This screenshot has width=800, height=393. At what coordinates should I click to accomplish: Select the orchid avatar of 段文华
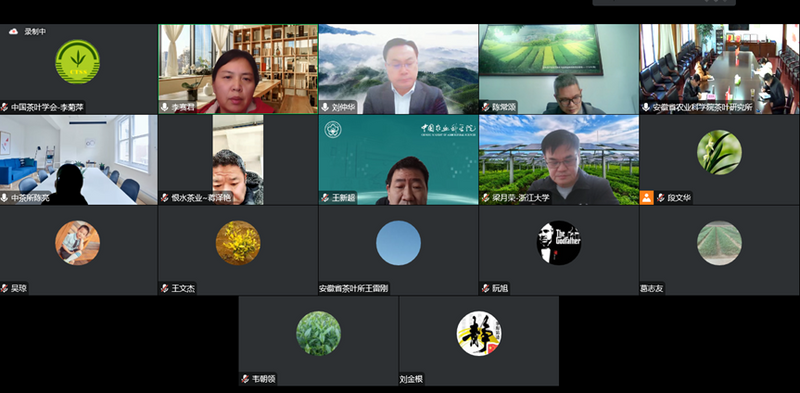click(x=719, y=152)
